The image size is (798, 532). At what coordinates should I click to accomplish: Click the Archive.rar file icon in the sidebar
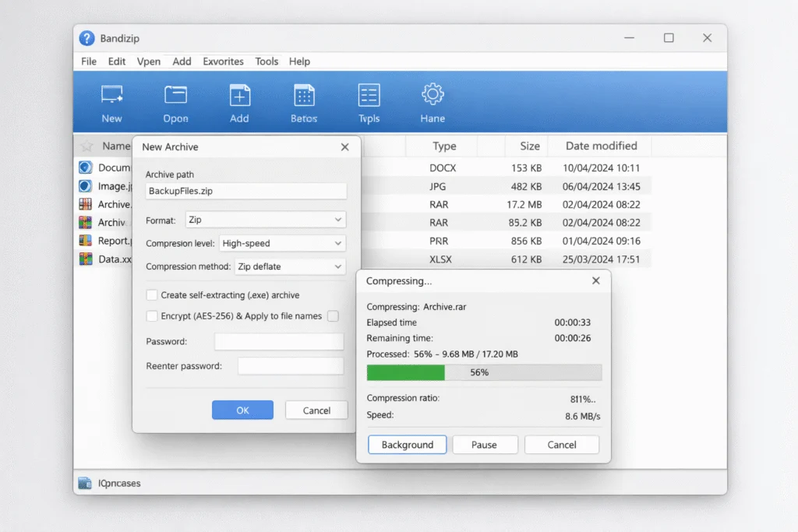86,204
